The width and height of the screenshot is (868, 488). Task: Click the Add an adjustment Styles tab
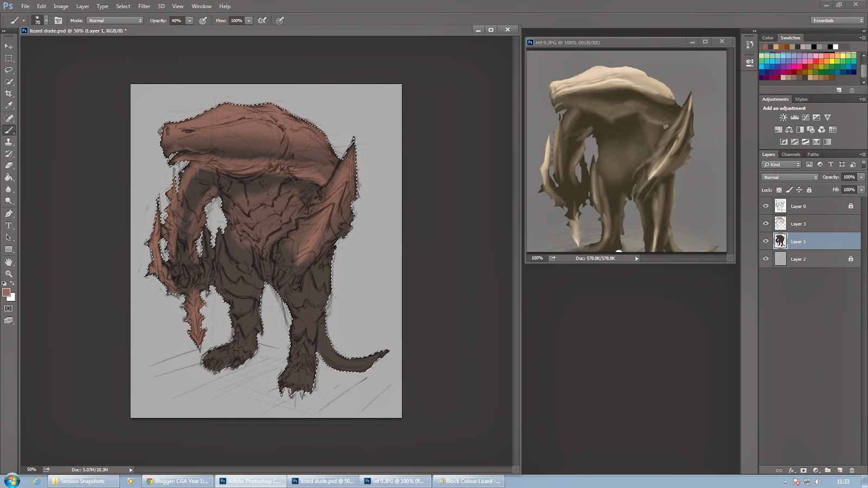[x=801, y=99]
